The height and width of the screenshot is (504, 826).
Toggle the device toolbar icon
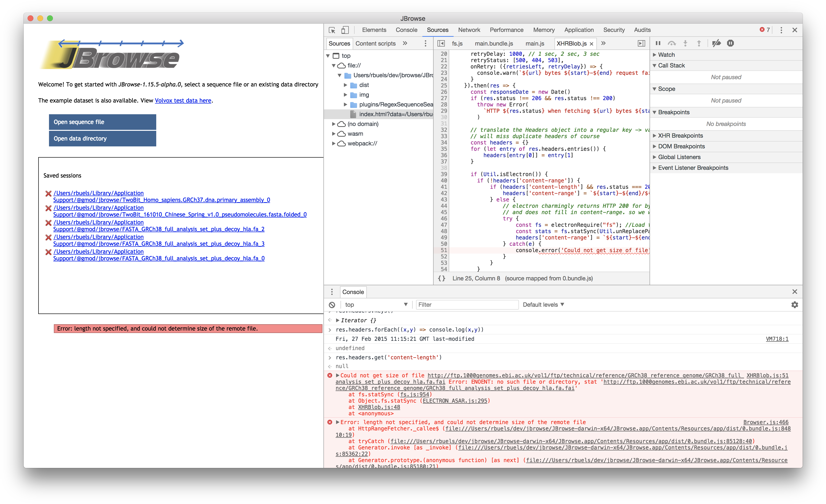[345, 30]
